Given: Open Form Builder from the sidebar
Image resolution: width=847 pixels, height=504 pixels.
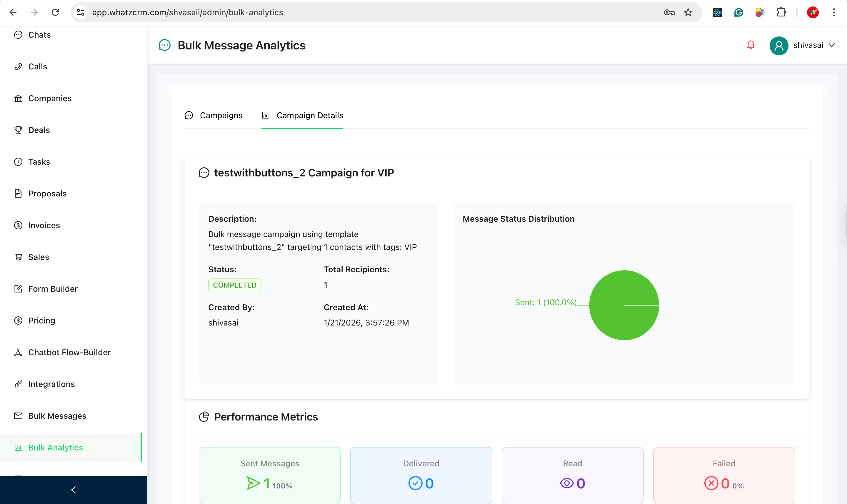Looking at the screenshot, I should [x=53, y=289].
